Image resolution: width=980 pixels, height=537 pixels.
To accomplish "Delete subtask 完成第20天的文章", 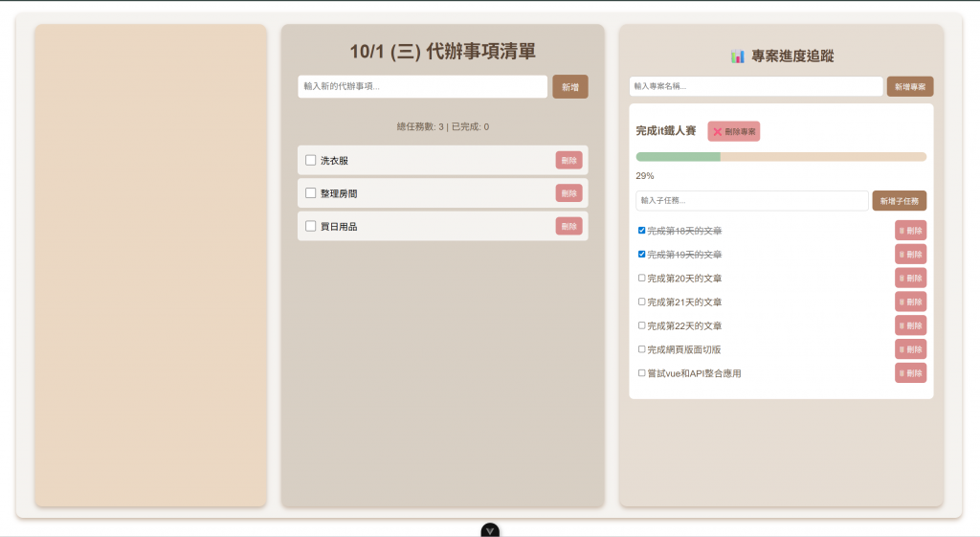I will 911,279.
